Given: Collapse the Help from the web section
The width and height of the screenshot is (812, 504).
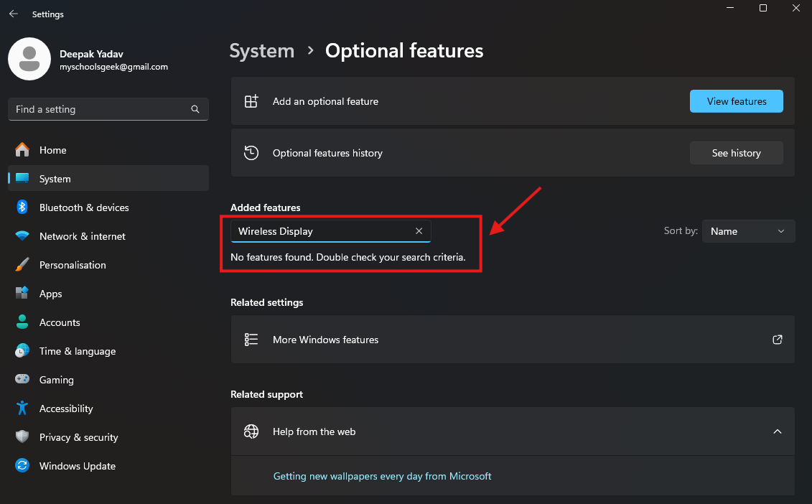Looking at the screenshot, I should (x=778, y=431).
